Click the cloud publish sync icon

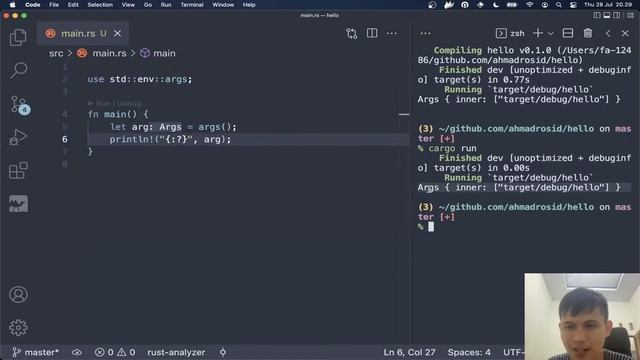(x=77, y=352)
